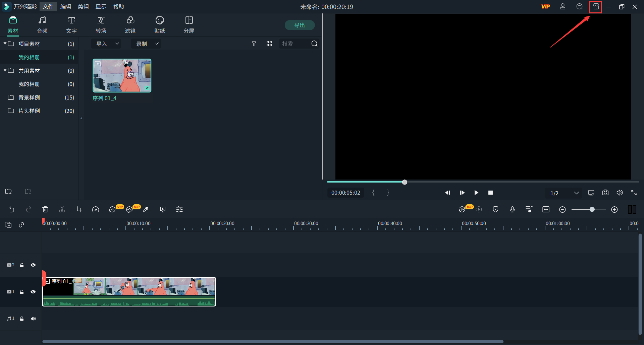
Task: Click the delete trash icon in timeline toolbar
Action: pyautogui.click(x=45, y=209)
